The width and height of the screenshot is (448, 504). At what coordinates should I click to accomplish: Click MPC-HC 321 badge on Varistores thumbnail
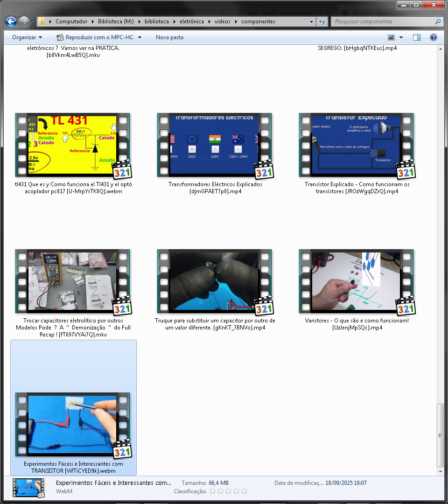tap(406, 306)
